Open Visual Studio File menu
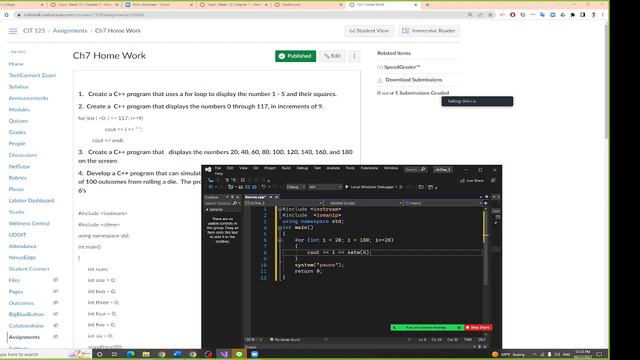The height and width of the screenshot is (360, 640). tap(218, 168)
